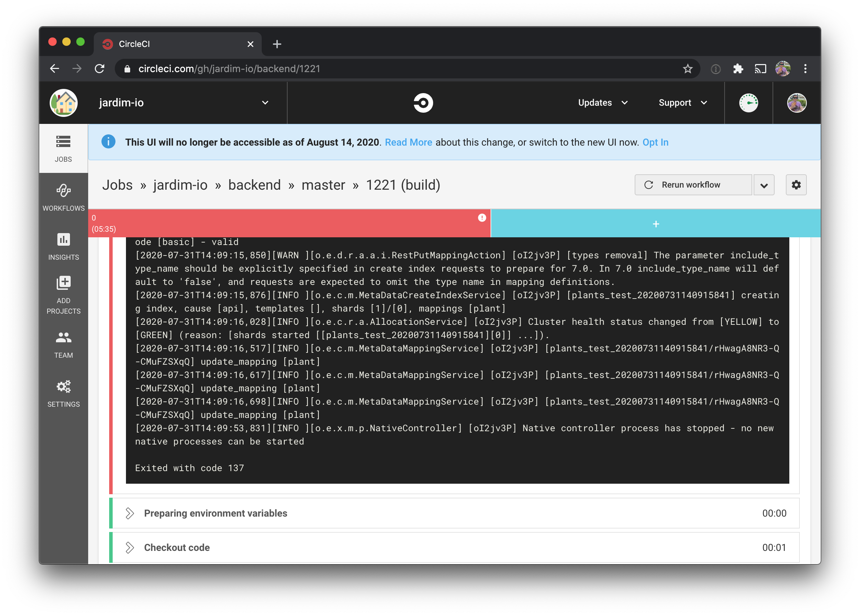Open the Updates menu

(x=602, y=103)
